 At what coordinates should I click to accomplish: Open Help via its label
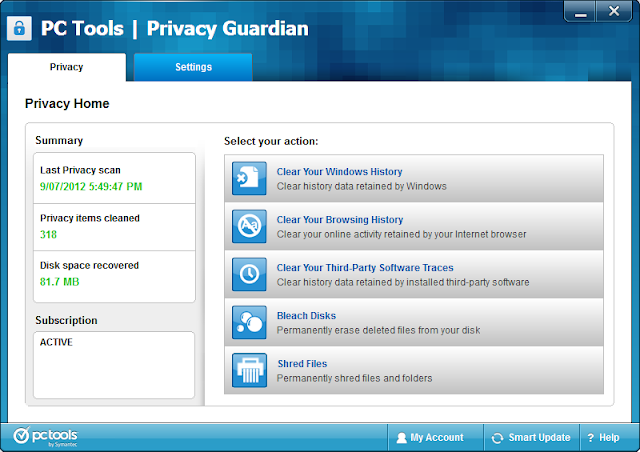pos(609,437)
